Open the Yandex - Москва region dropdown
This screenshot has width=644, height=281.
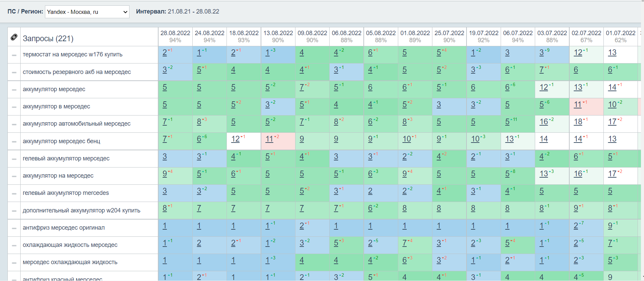(x=87, y=12)
